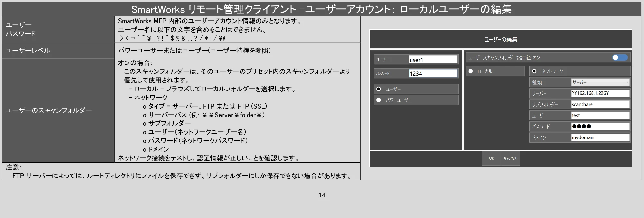Click the ユーザーレベル table heading

pos(28,50)
